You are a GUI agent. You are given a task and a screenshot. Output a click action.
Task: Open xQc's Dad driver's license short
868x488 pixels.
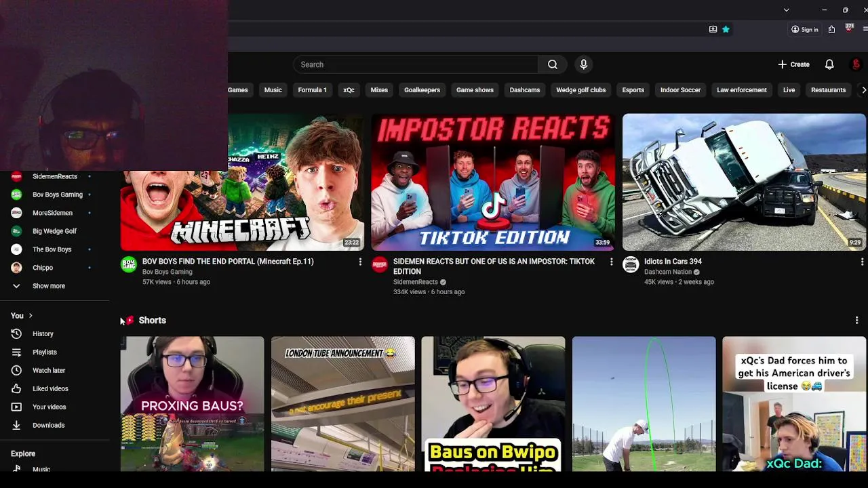[794, 404]
